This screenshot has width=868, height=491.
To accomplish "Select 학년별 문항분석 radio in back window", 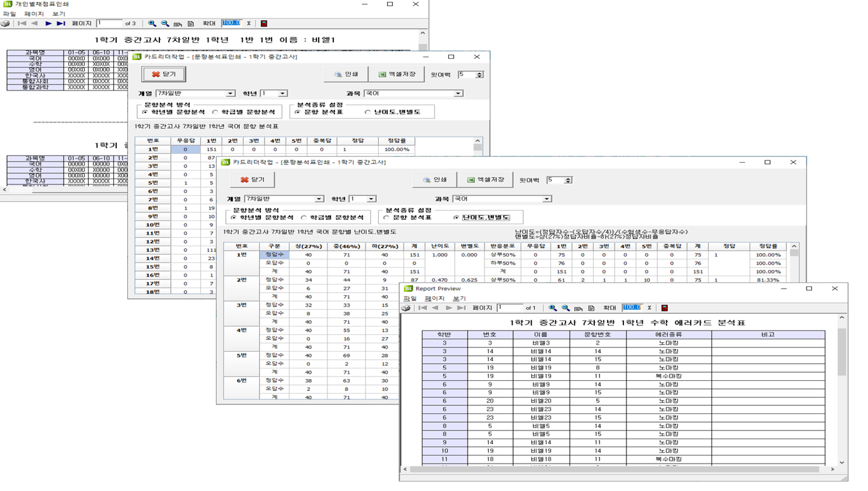I will pyautogui.click(x=145, y=112).
